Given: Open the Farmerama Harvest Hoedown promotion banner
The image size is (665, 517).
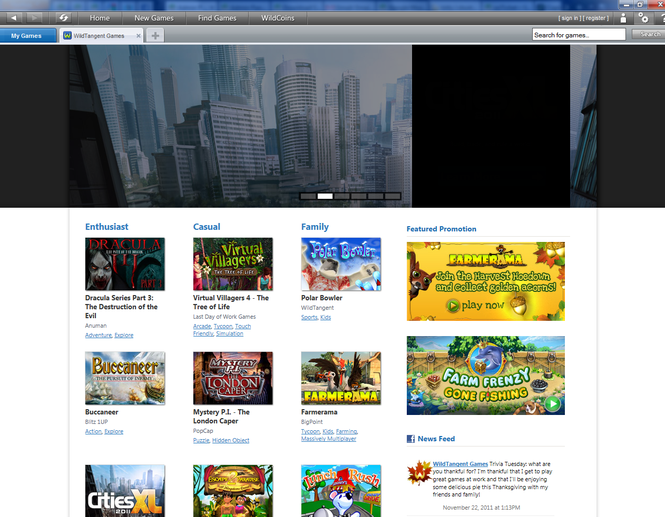Looking at the screenshot, I should [x=486, y=281].
